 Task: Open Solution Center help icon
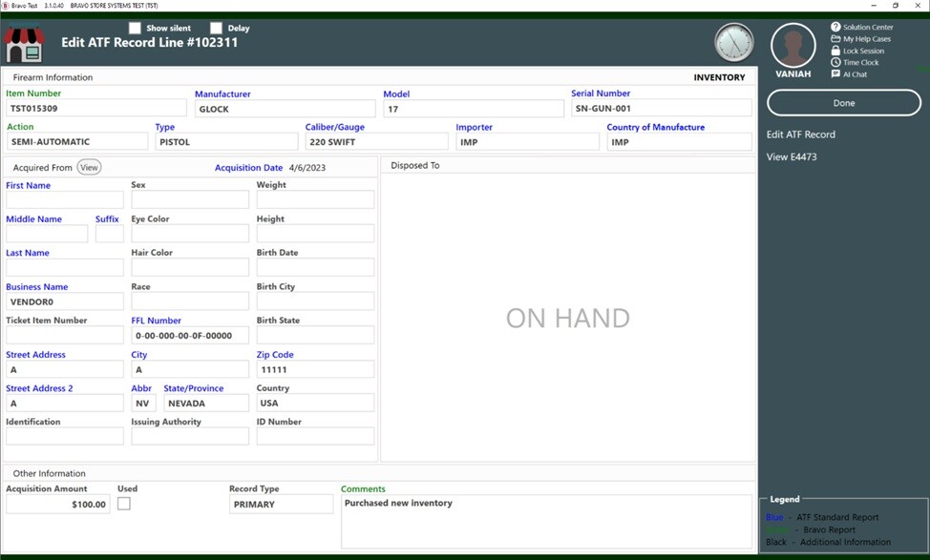click(x=835, y=27)
